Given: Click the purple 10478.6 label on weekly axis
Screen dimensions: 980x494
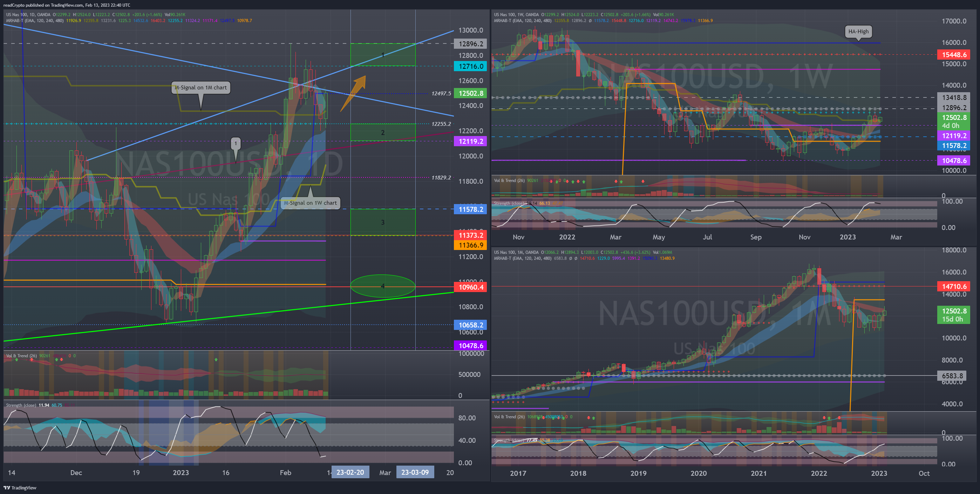Looking at the screenshot, I should click(x=954, y=161).
